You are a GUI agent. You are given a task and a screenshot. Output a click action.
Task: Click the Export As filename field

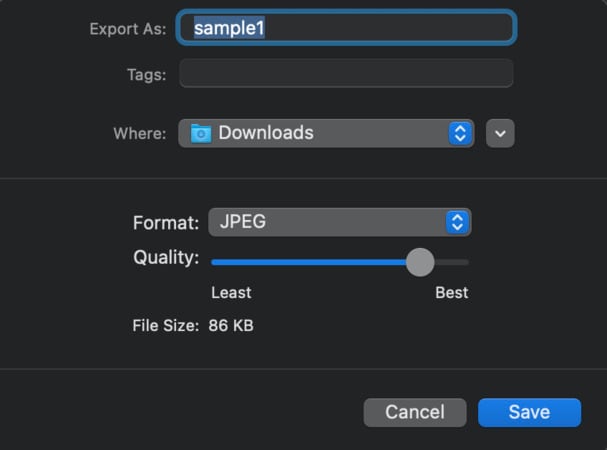(x=346, y=28)
